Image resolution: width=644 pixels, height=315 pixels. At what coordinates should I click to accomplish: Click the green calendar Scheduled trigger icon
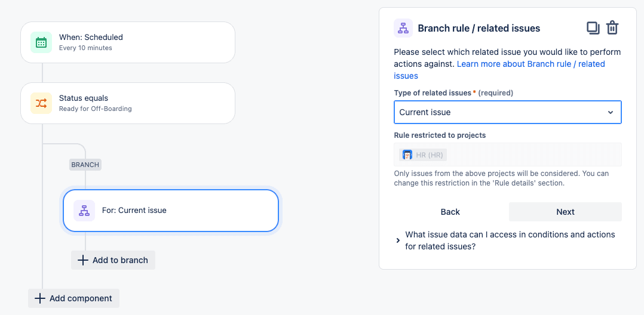41,42
